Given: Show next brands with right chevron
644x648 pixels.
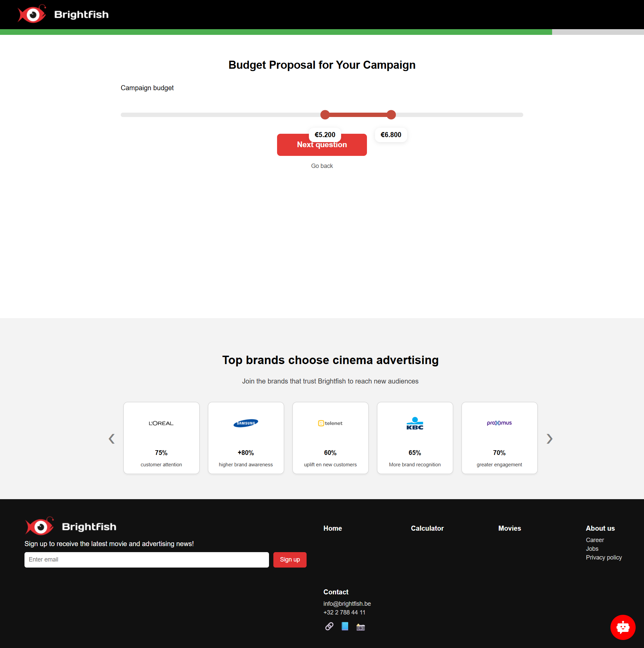Looking at the screenshot, I should tap(549, 439).
